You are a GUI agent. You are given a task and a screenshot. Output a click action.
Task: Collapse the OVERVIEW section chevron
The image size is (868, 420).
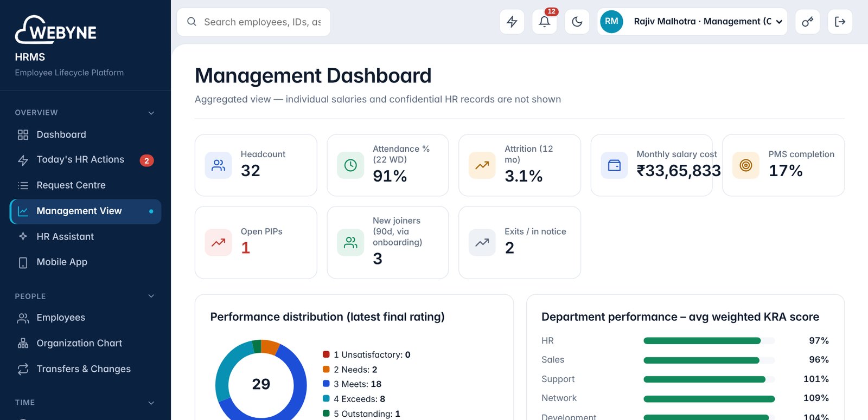tap(151, 113)
